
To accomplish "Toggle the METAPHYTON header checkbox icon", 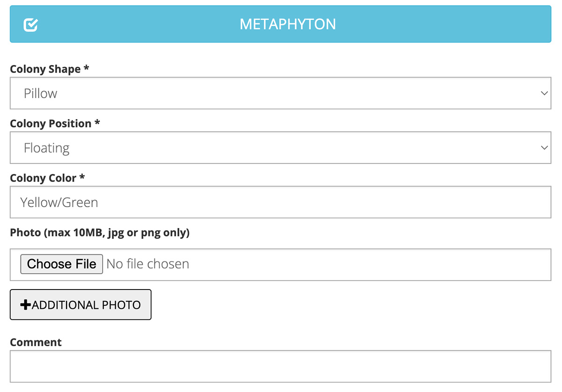I will [x=30, y=25].
